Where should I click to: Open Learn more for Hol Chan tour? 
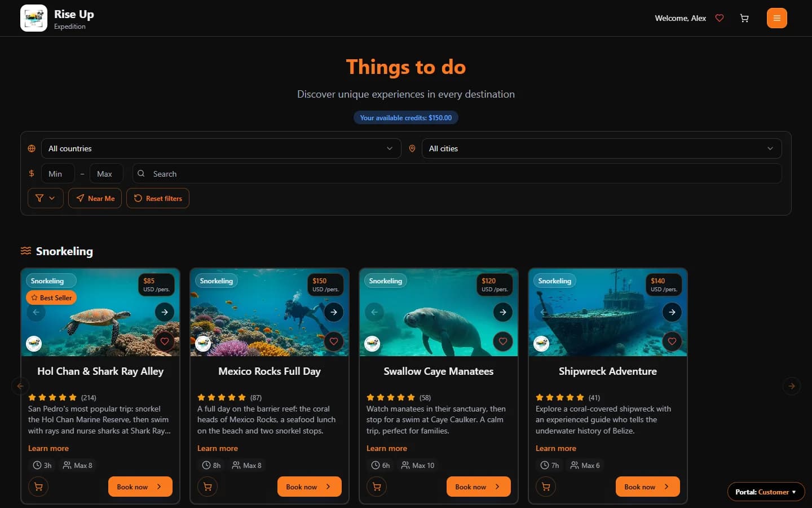click(x=48, y=448)
